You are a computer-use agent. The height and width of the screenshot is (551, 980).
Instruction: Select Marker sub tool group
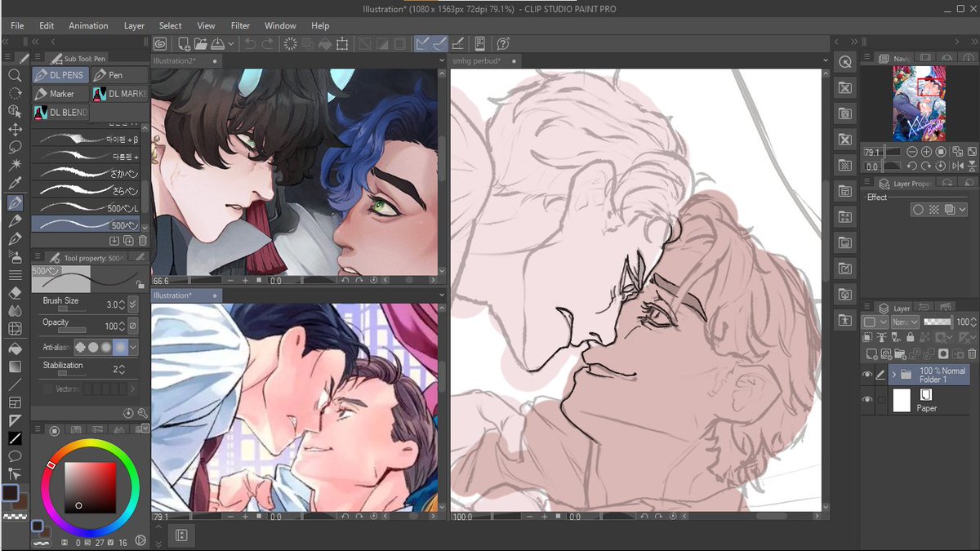[60, 94]
